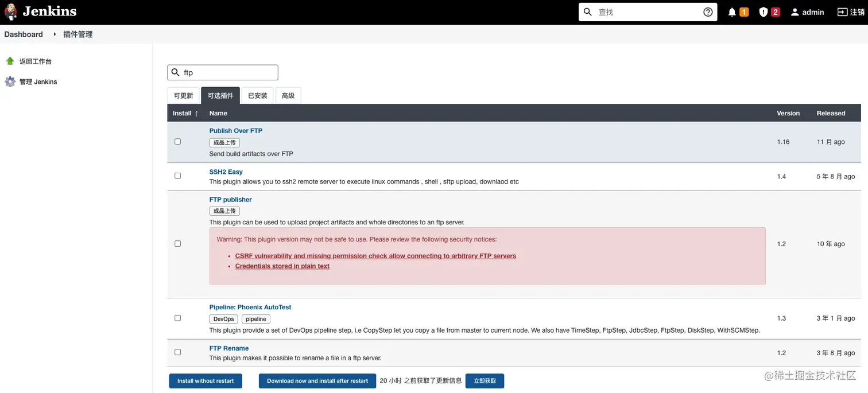Screen dimensions: 868x393
Task: Click the gear icon for 管理 Jenkins
Action: coord(10,81)
